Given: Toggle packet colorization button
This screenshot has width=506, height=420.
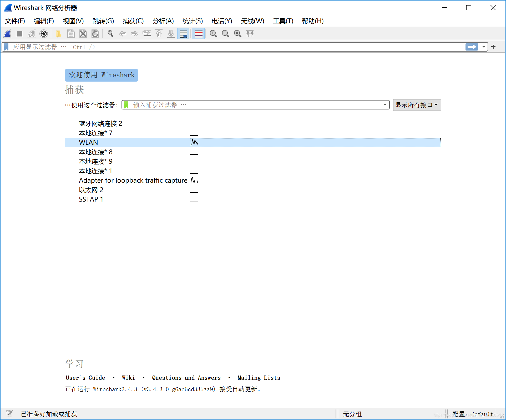Looking at the screenshot, I should coord(199,34).
